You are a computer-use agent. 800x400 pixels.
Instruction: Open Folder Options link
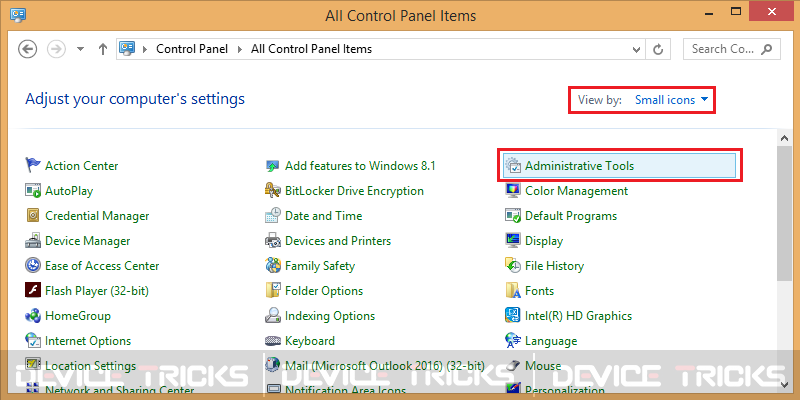point(324,290)
